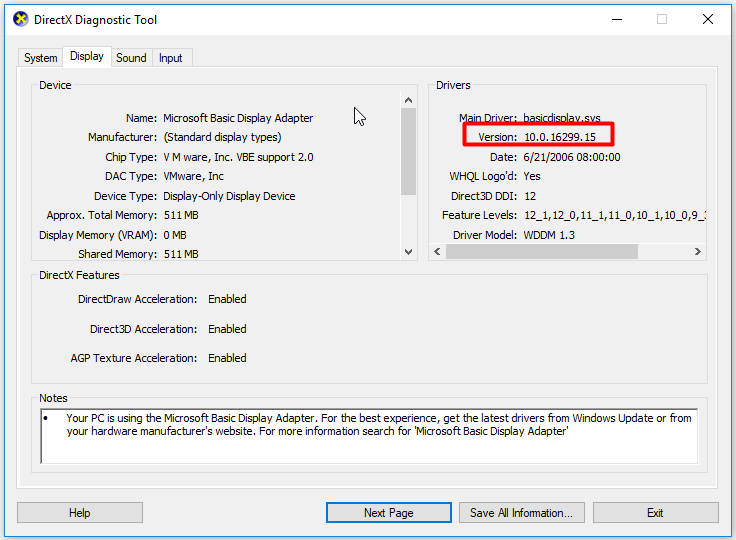The width and height of the screenshot is (736, 540).
Task: Minimize the DirectX Diagnostic Tool window
Action: coord(615,19)
